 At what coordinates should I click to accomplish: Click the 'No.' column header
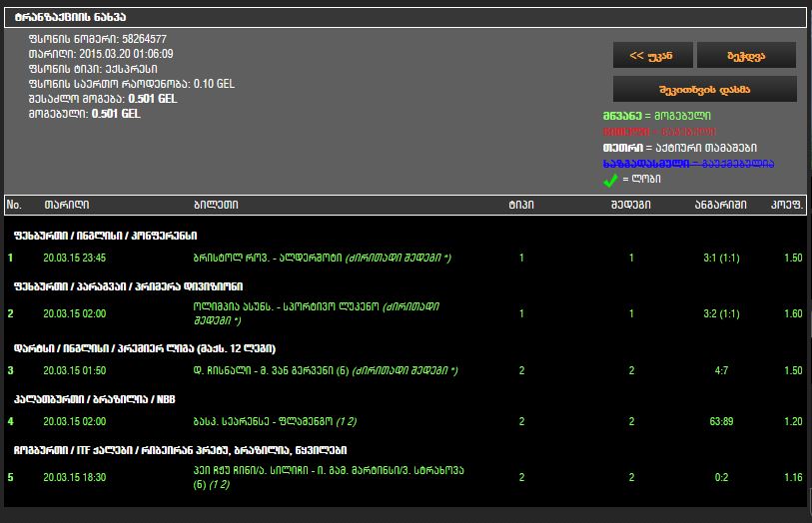[x=14, y=205]
